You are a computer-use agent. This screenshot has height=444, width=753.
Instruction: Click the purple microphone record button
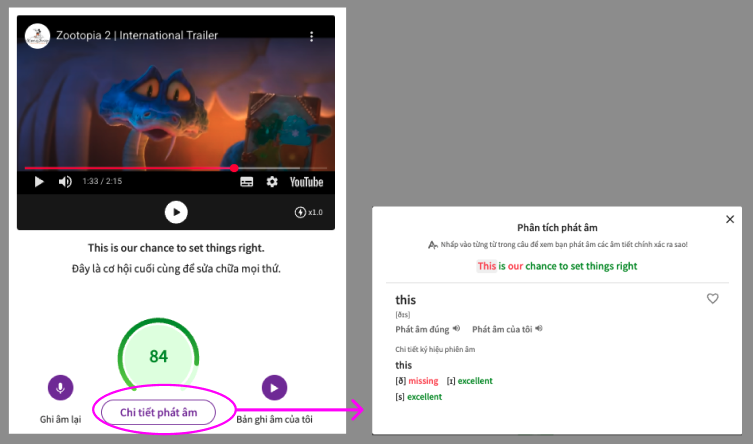(x=61, y=388)
